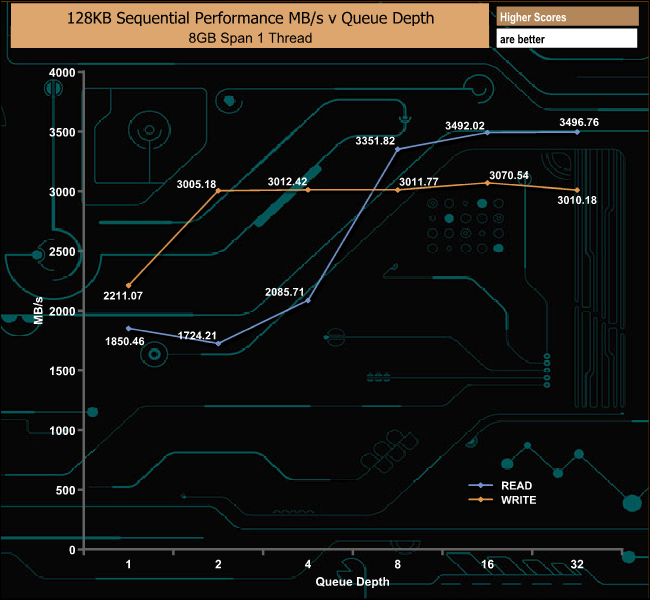Click the WRITE data label 3005.18
This screenshot has height=600, width=650.
tap(196, 184)
